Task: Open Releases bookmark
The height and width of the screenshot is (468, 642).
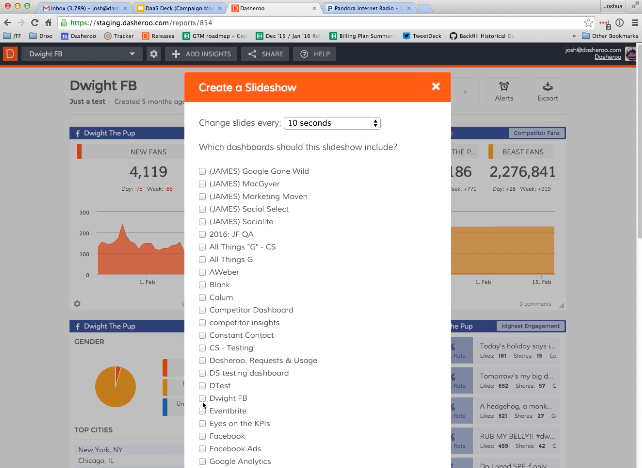Action: [158, 36]
